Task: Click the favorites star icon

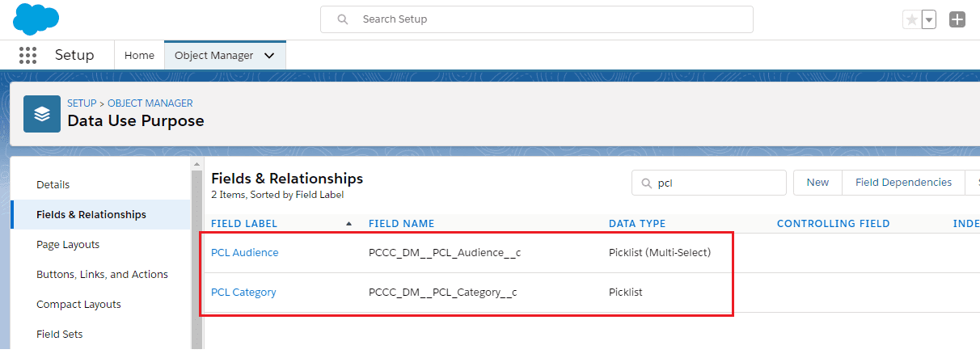Action: pyautogui.click(x=911, y=19)
